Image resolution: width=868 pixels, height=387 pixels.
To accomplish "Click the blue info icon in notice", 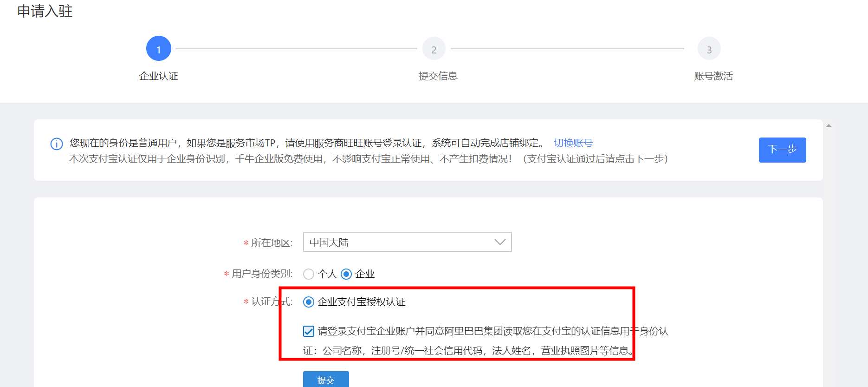I will [x=57, y=144].
